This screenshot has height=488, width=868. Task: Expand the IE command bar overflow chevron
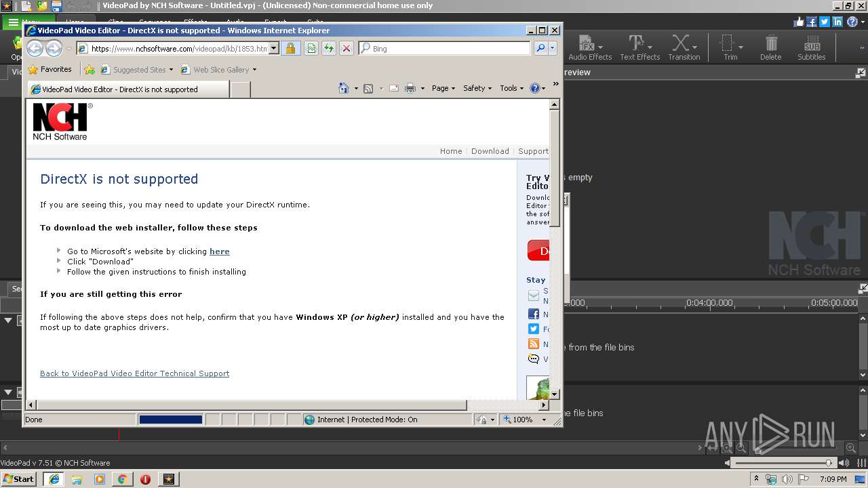point(555,84)
